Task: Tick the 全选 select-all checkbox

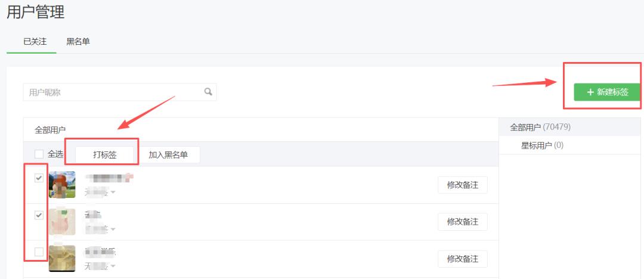Action: (x=39, y=154)
